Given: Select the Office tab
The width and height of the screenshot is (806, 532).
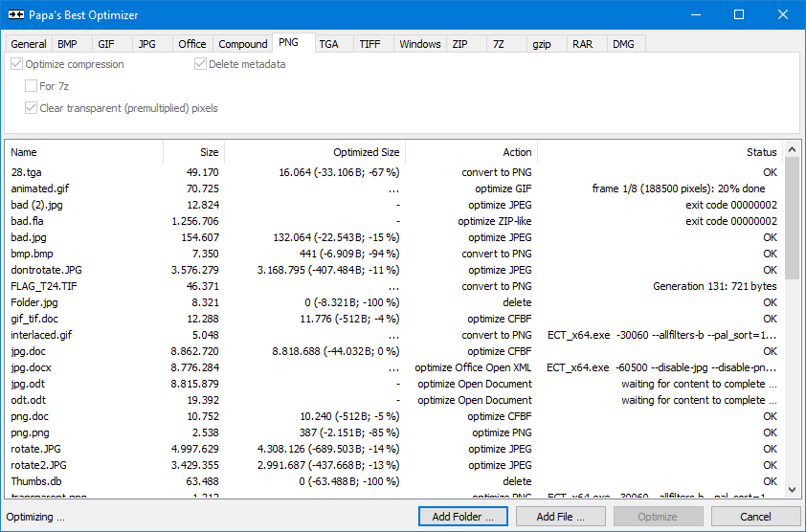Looking at the screenshot, I should pyautogui.click(x=191, y=44).
